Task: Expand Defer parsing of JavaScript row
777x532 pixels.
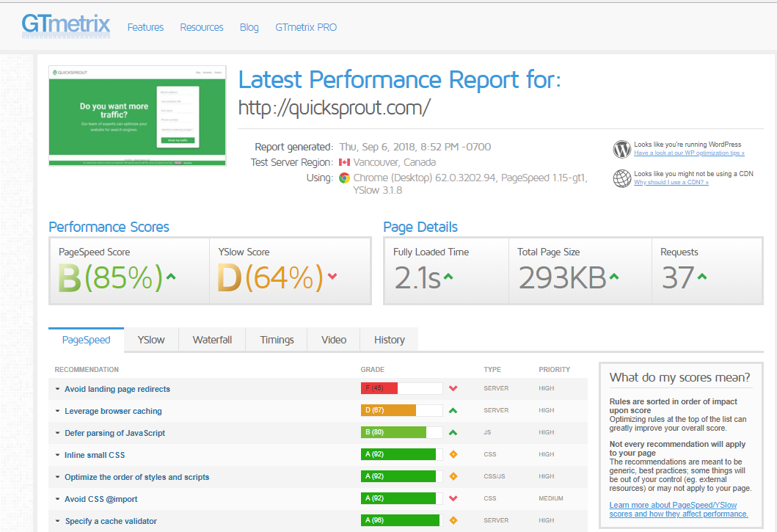Action: pyautogui.click(x=57, y=433)
